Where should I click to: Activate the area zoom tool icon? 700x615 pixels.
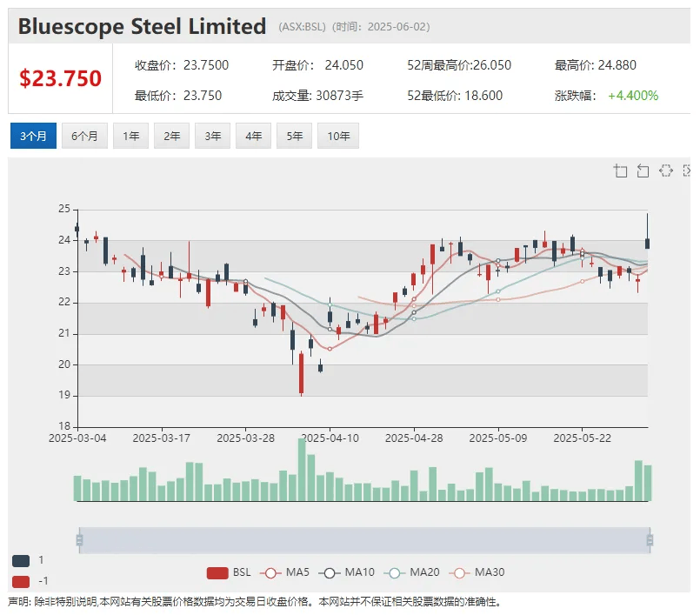[621, 170]
